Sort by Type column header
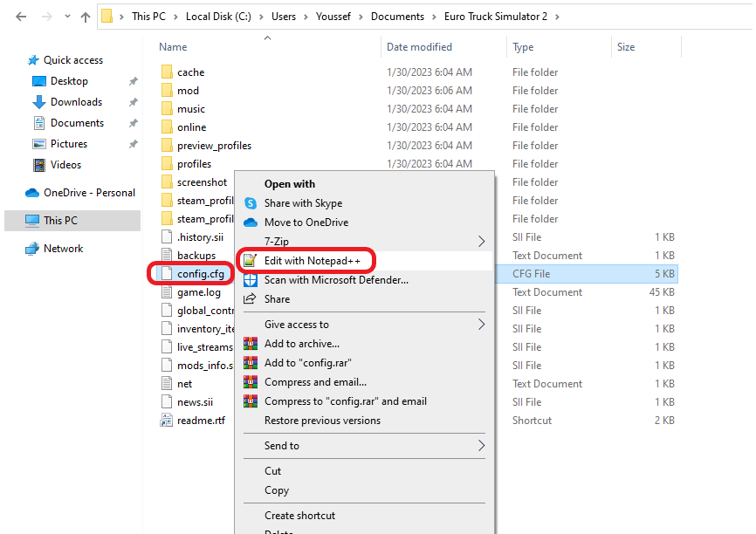The height and width of the screenshot is (534, 756). click(x=523, y=47)
